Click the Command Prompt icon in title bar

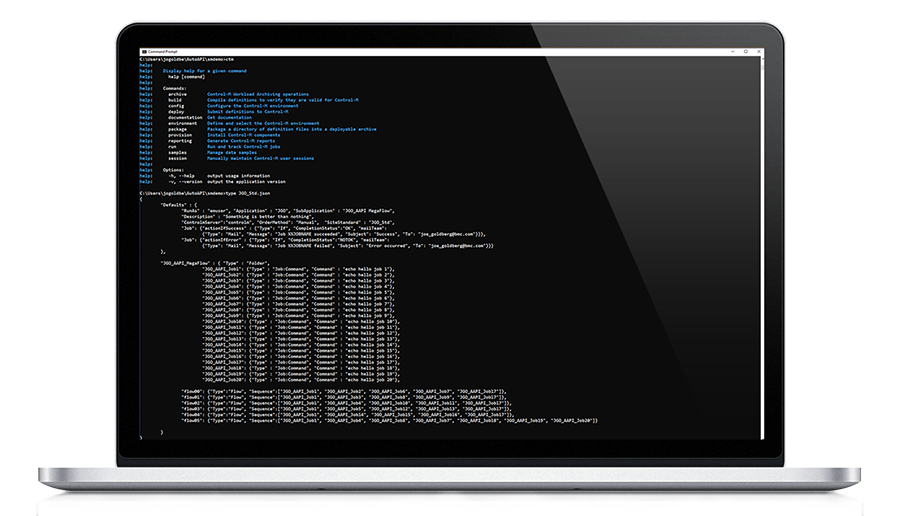pos(144,52)
